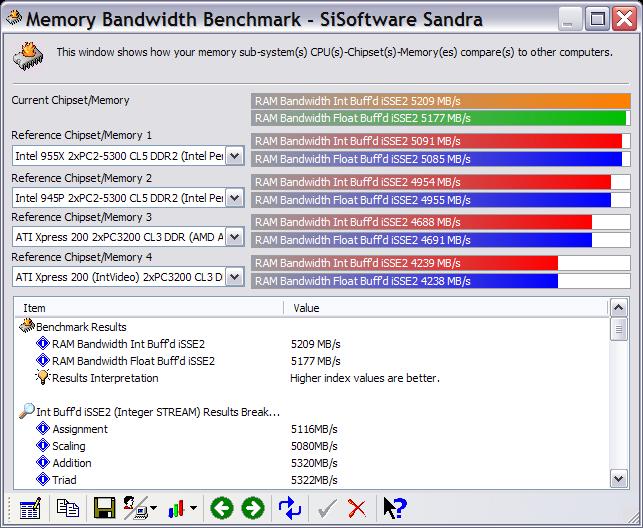Click the Item column header

pyautogui.click(x=149, y=308)
